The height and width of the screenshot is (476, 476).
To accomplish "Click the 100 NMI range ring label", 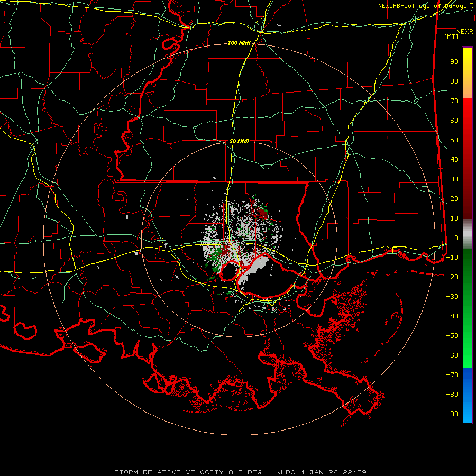I will pyautogui.click(x=239, y=43).
